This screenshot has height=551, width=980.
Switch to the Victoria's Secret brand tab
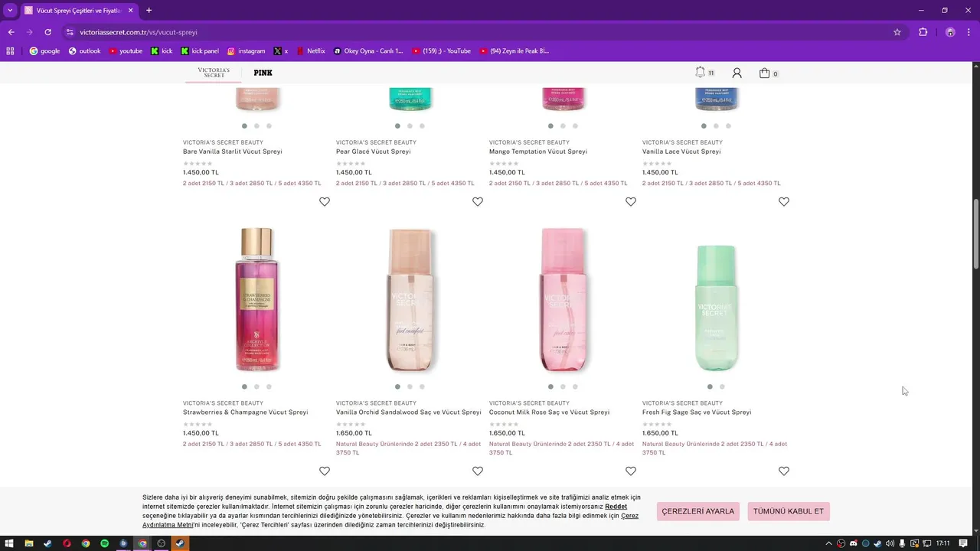[214, 73]
